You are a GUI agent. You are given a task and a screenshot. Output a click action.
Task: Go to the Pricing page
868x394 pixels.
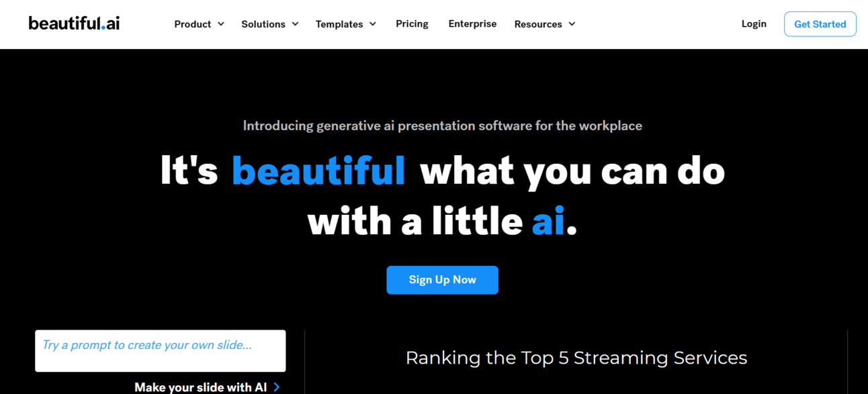pyautogui.click(x=412, y=24)
